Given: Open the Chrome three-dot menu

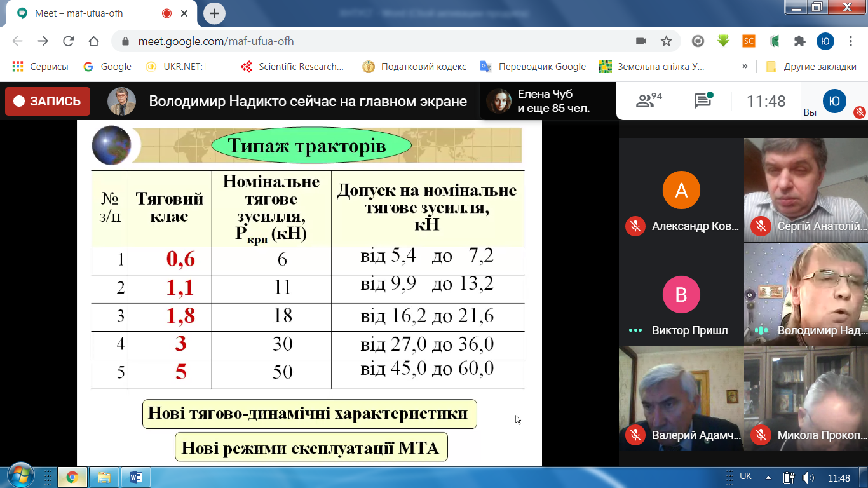Looking at the screenshot, I should [x=851, y=41].
